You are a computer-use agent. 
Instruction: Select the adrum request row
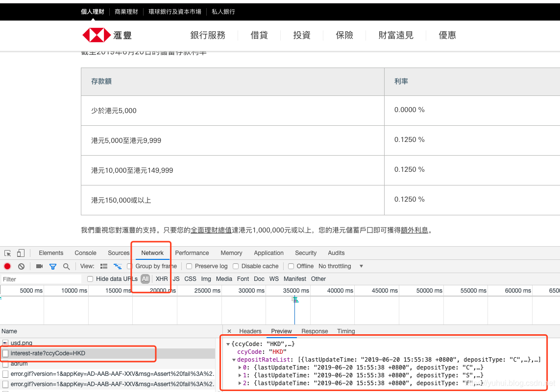coord(107,364)
